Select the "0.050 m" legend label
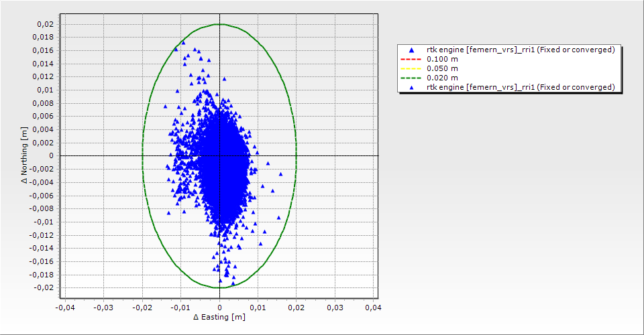This screenshot has height=335, width=644. (x=442, y=68)
